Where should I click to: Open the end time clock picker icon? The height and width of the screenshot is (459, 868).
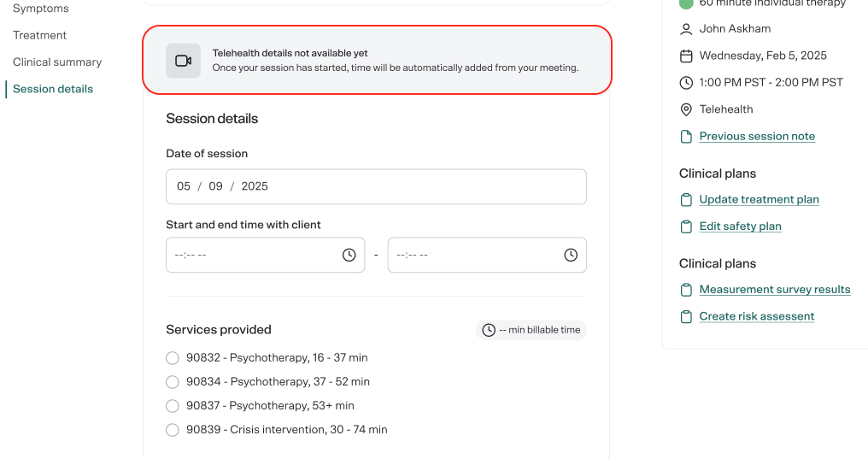[571, 255]
